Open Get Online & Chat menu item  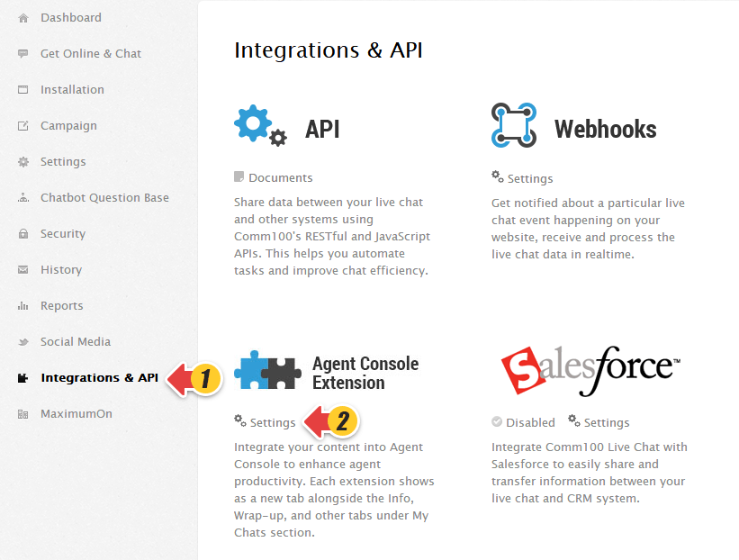(x=90, y=54)
